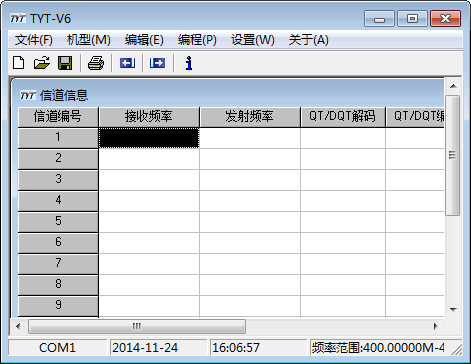The width and height of the screenshot is (471, 364).
Task: Create a new file with the blank page icon
Action: click(x=19, y=63)
